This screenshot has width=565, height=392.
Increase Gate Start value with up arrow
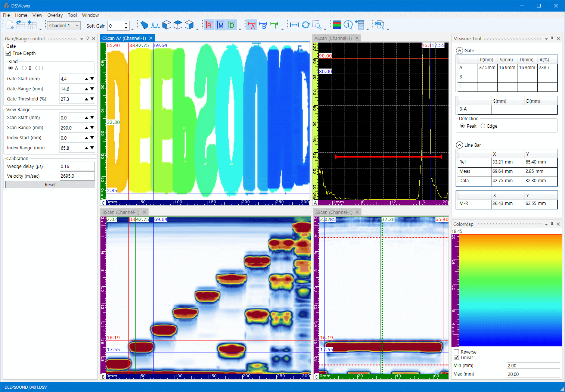87,79
